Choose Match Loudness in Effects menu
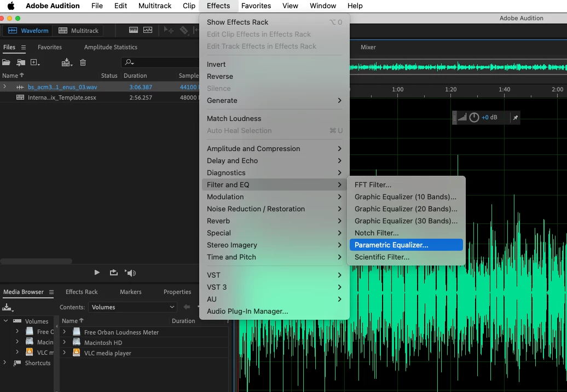This screenshot has height=392, width=567. coord(274,119)
